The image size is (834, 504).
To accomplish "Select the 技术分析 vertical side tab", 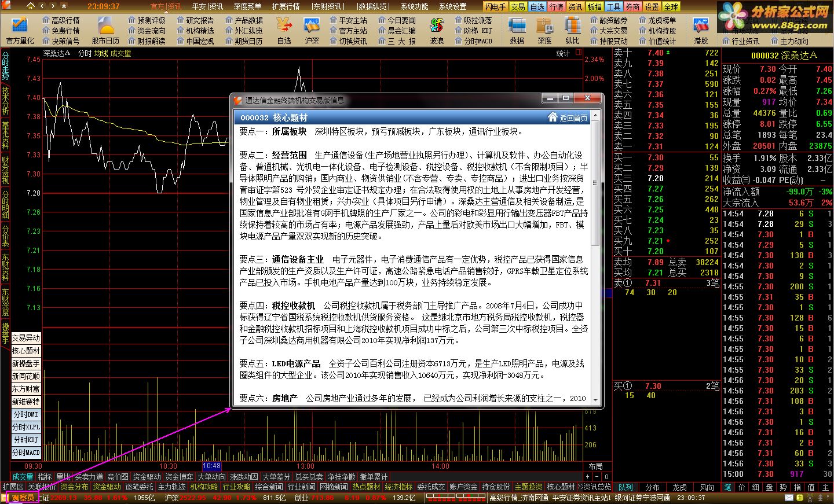I will pyautogui.click(x=5, y=101).
